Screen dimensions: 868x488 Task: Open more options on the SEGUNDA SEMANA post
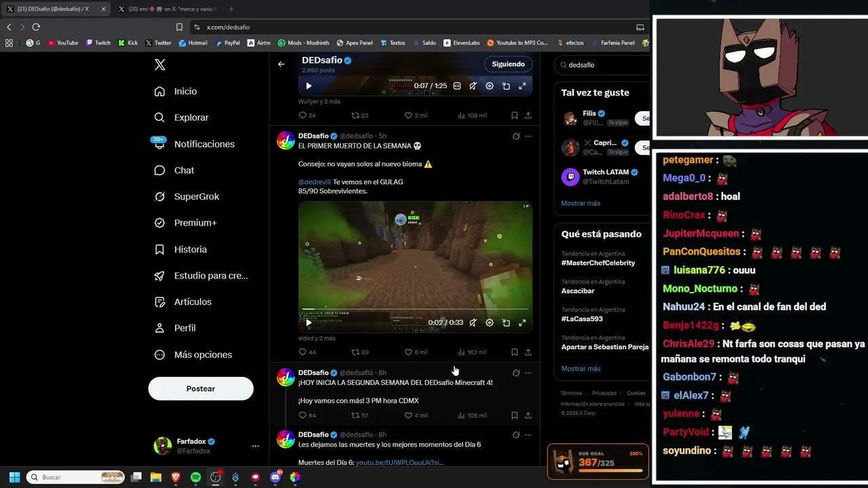pos(528,373)
